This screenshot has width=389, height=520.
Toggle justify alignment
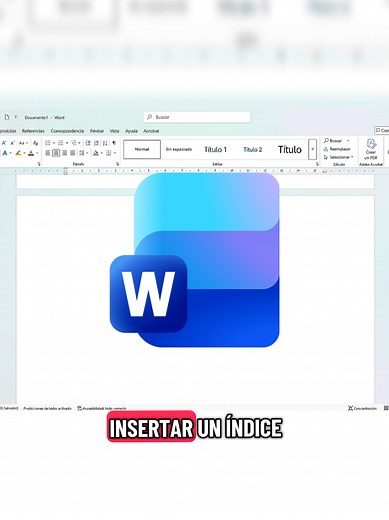pyautogui.click(x=72, y=153)
